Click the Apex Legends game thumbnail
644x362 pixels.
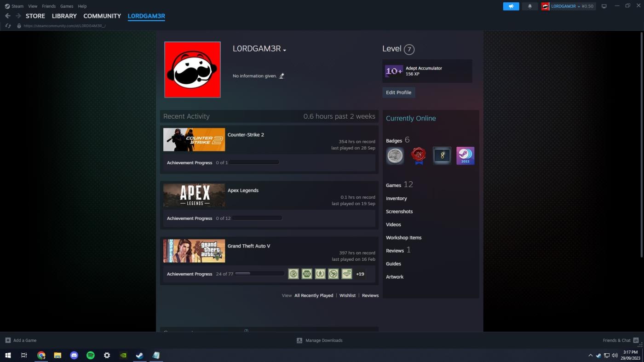(x=194, y=195)
